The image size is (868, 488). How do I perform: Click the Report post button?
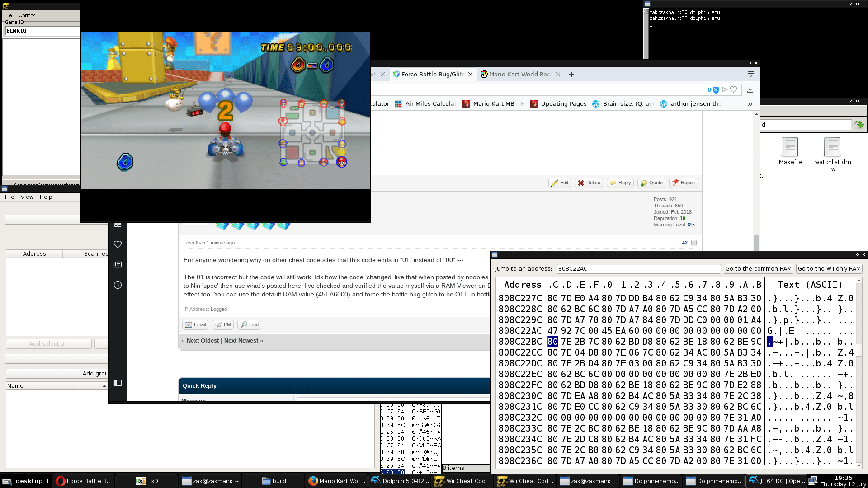point(684,183)
